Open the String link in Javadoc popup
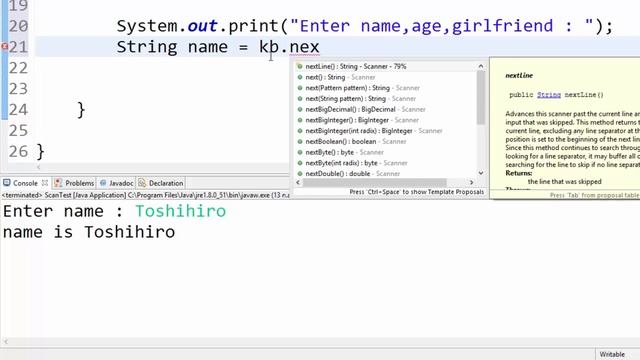Screen dimensions: 640x360 click(549, 95)
